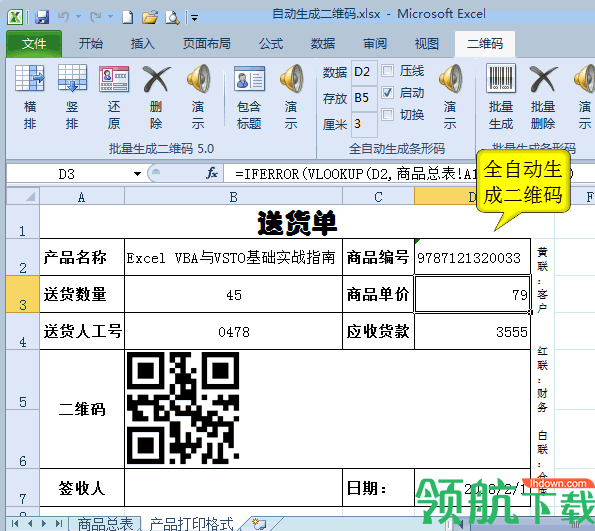Image resolution: width=595 pixels, height=531 pixels.
Task: Switch to the 商品总表 sheet tab
Action: tap(105, 524)
